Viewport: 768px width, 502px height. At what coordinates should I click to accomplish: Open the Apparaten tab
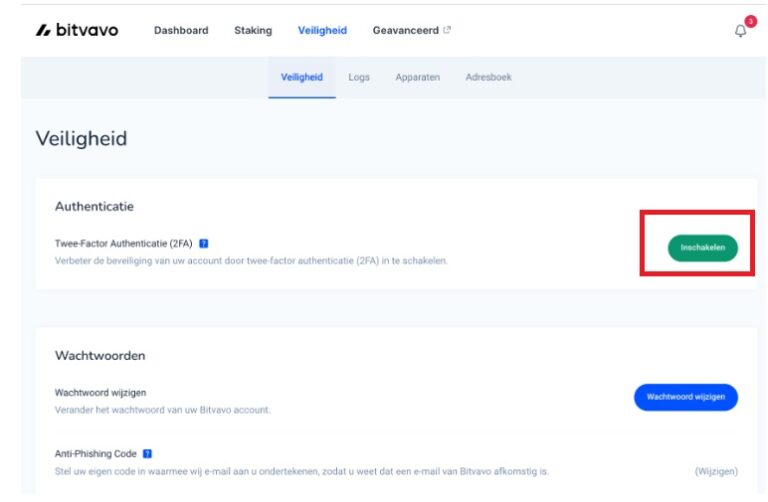click(417, 77)
